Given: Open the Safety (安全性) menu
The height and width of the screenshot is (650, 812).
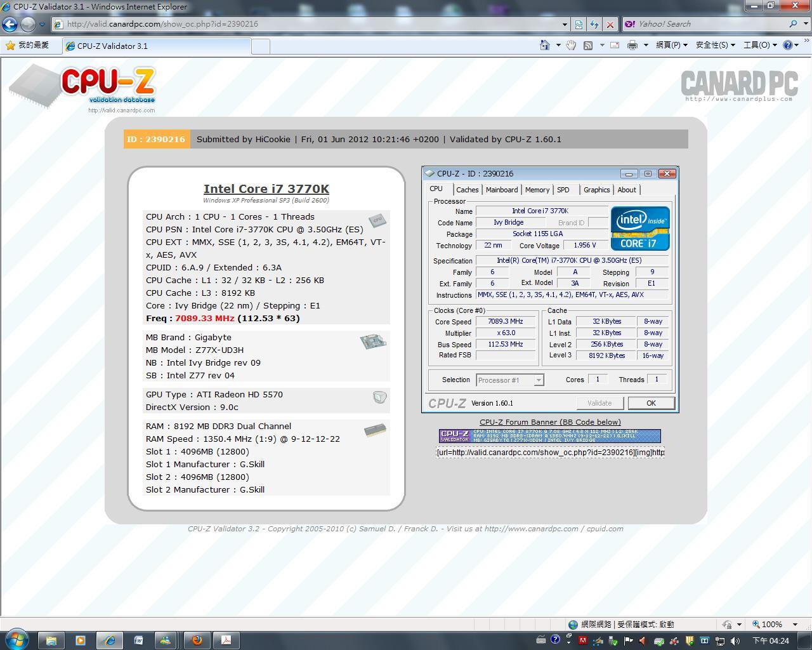Looking at the screenshot, I should pyautogui.click(x=715, y=45).
